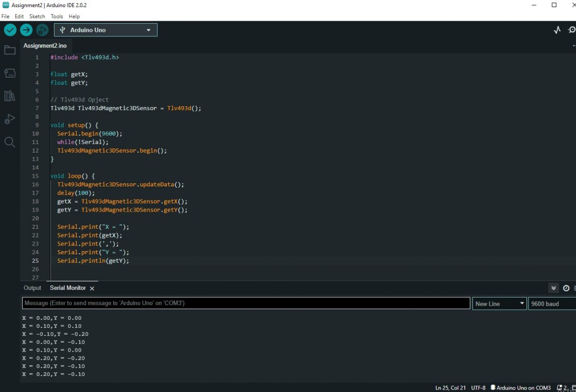Viewport: 576px width, 392px height.
Task: Click the Serial.print("Y = "); line
Action: pos(93,253)
